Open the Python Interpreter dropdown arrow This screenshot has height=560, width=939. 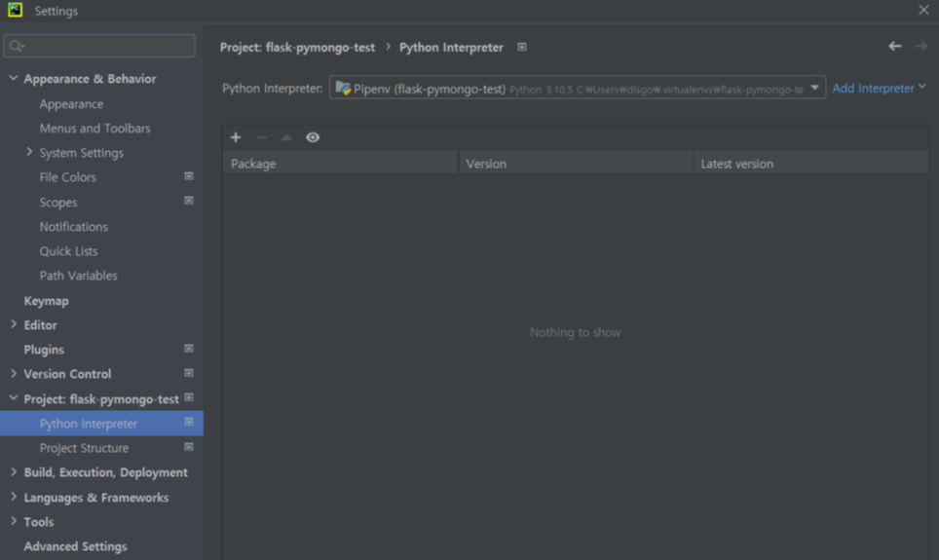[814, 88]
